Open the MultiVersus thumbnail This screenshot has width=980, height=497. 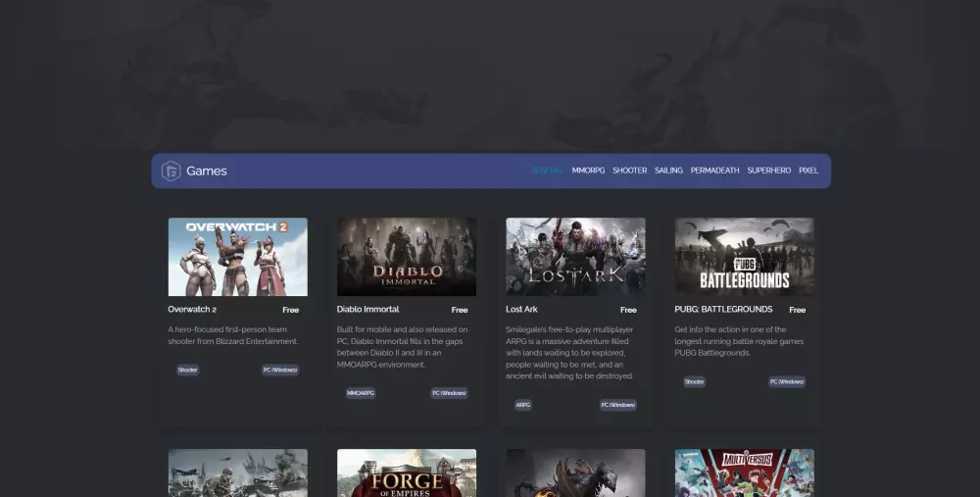(745, 472)
